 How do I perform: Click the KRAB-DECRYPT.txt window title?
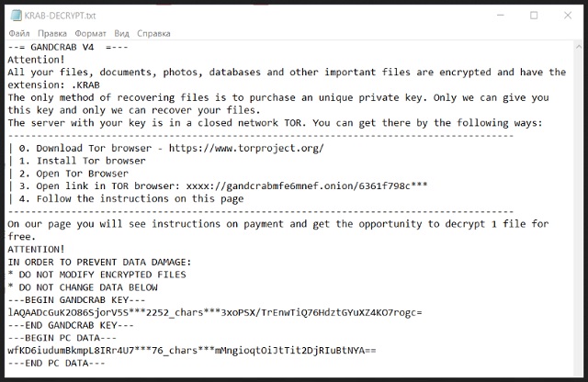click(x=60, y=16)
